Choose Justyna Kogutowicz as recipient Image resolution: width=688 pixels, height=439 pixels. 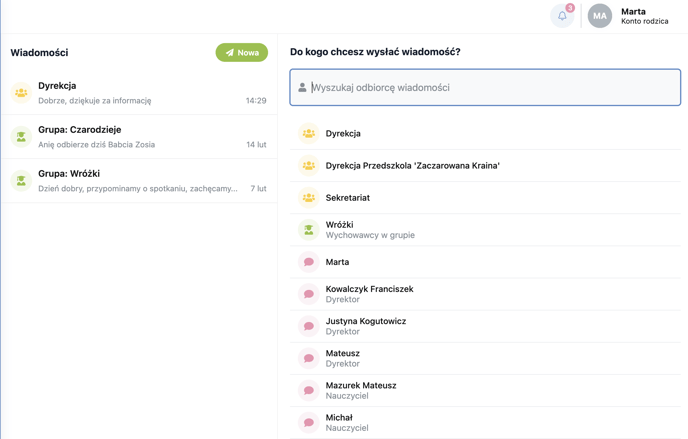pos(485,326)
